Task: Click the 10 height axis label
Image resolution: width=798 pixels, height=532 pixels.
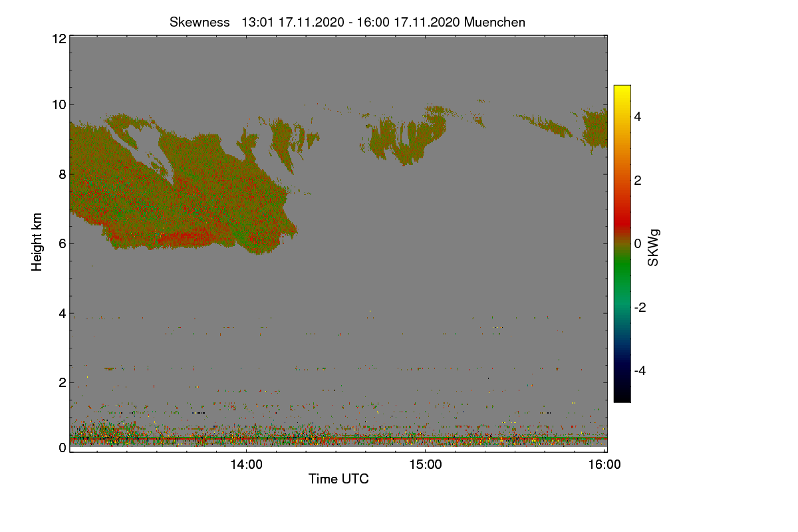Action: click(59, 104)
